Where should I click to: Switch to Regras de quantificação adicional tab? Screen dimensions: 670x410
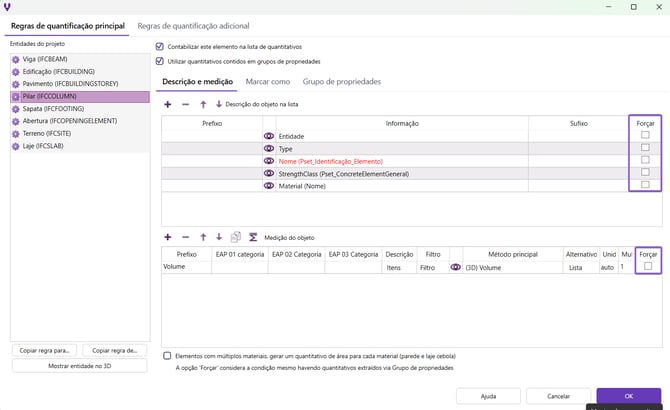click(x=193, y=26)
